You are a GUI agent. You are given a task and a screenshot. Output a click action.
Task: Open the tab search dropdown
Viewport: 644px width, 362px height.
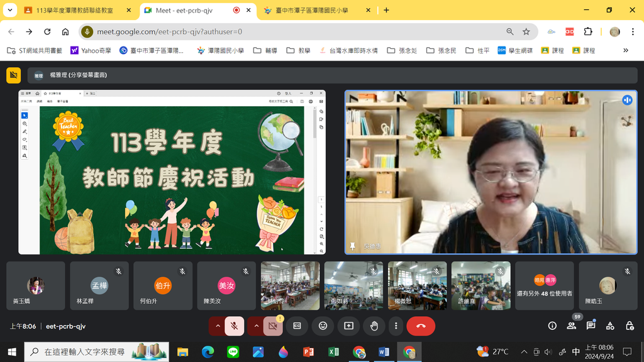click(x=10, y=10)
